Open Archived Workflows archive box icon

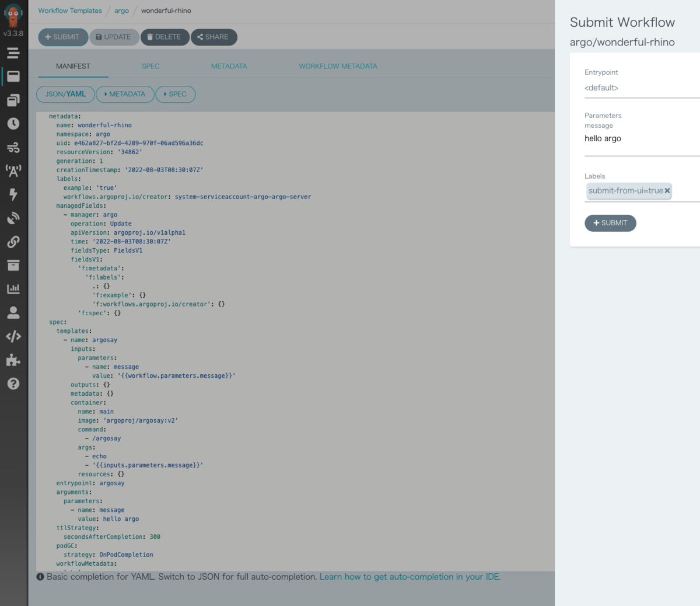tap(13, 265)
